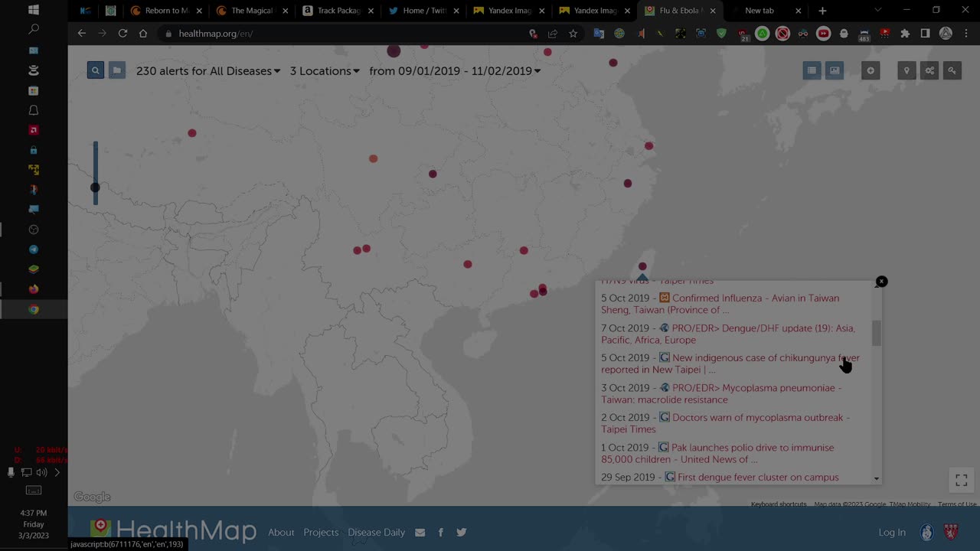Viewport: 980px width, 551px height.
Task: Click the map pin location icon
Action: (906, 70)
